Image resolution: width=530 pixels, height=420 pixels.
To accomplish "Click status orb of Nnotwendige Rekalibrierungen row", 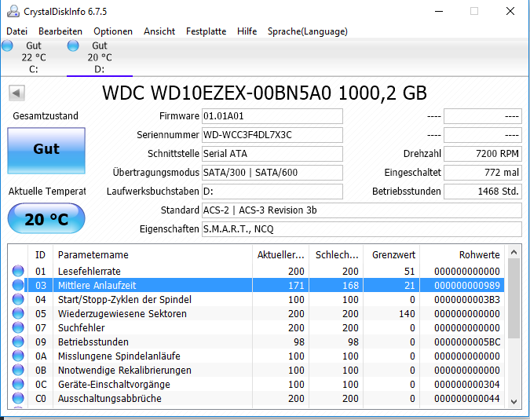I will (x=18, y=371).
